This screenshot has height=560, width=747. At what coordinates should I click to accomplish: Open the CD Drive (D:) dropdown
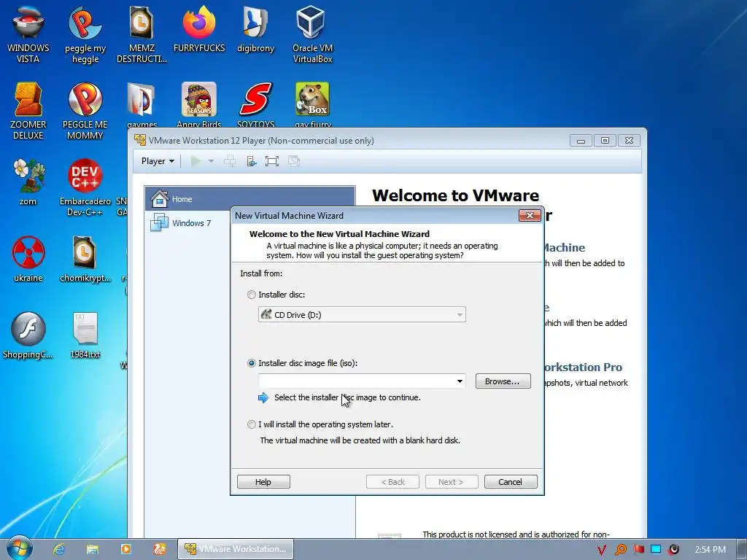coord(362,315)
